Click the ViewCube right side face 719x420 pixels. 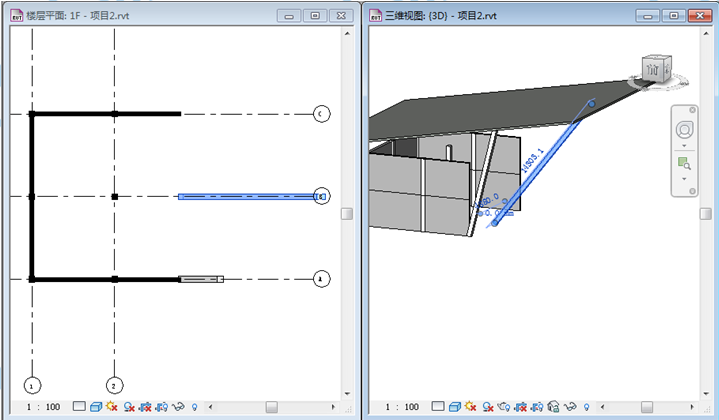pos(667,68)
